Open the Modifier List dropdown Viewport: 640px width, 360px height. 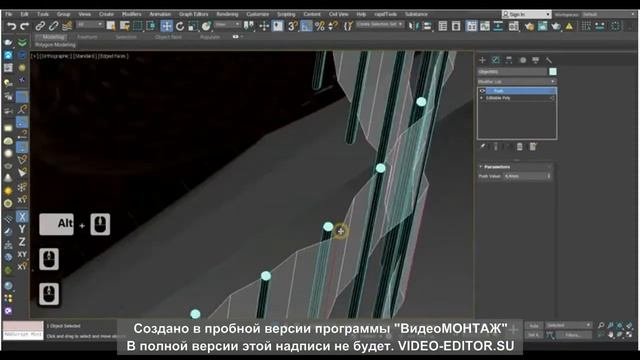click(x=517, y=82)
